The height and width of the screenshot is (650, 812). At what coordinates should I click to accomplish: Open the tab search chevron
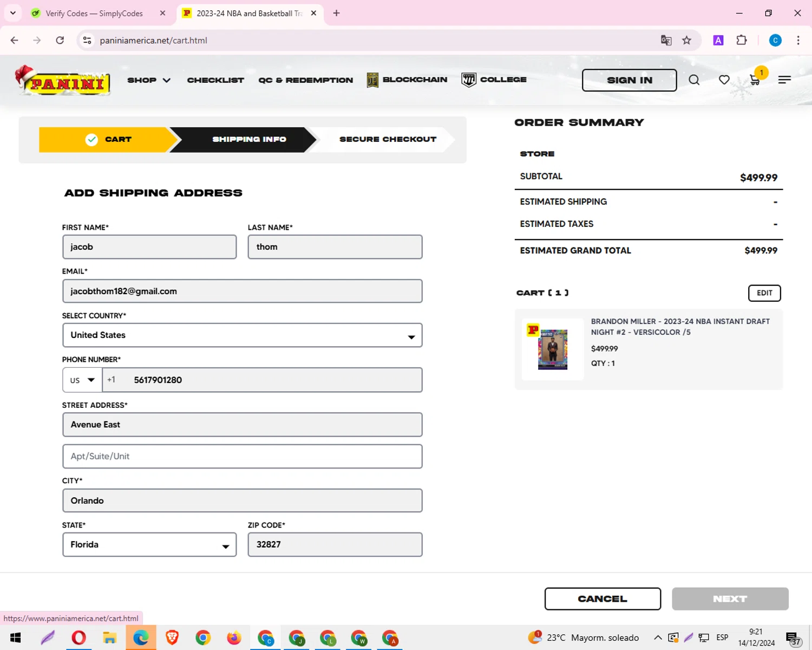[13, 13]
